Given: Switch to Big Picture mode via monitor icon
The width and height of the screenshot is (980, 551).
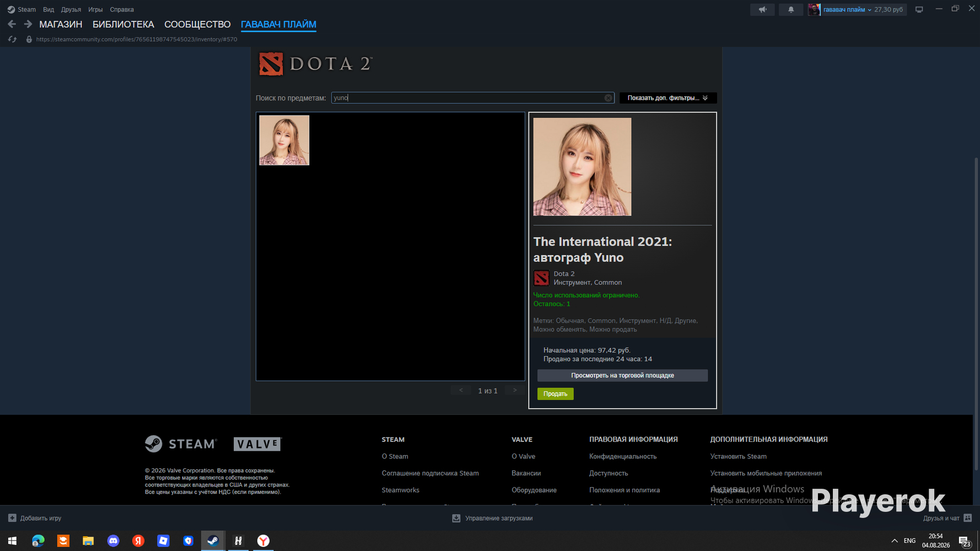Looking at the screenshot, I should (x=919, y=9).
